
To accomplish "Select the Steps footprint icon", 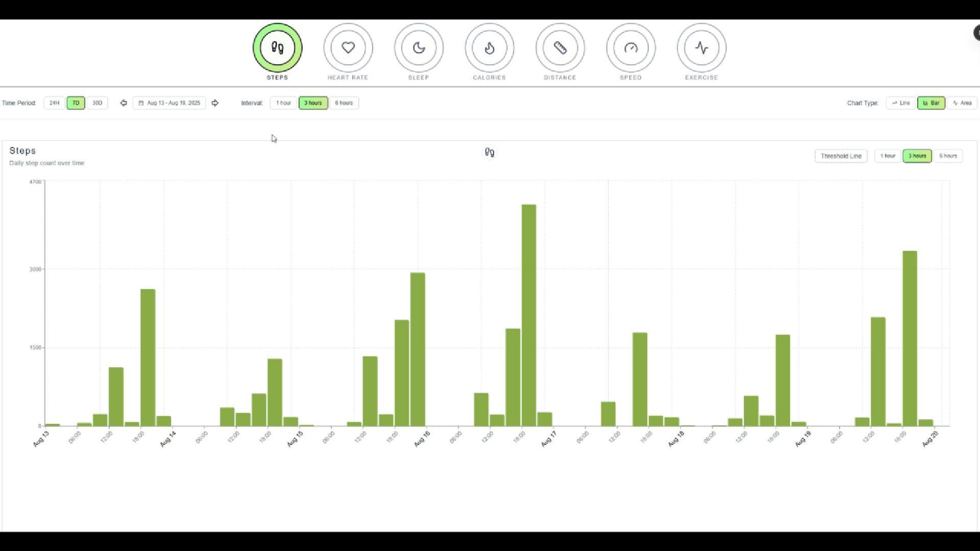I will click(277, 48).
